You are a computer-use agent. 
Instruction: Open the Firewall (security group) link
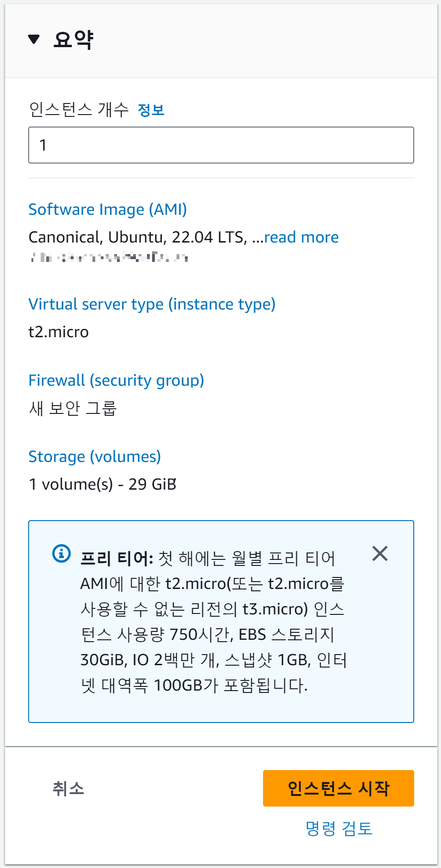[x=116, y=381]
